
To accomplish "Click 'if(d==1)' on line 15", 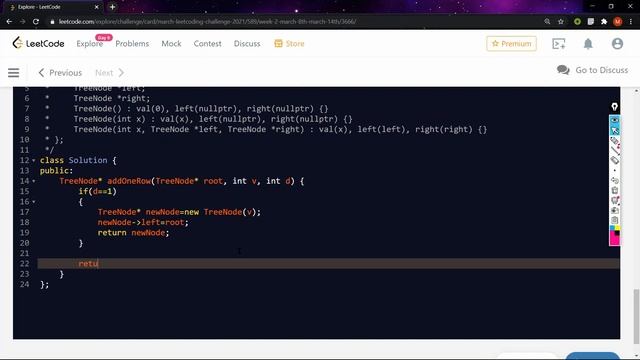I will (98, 191).
